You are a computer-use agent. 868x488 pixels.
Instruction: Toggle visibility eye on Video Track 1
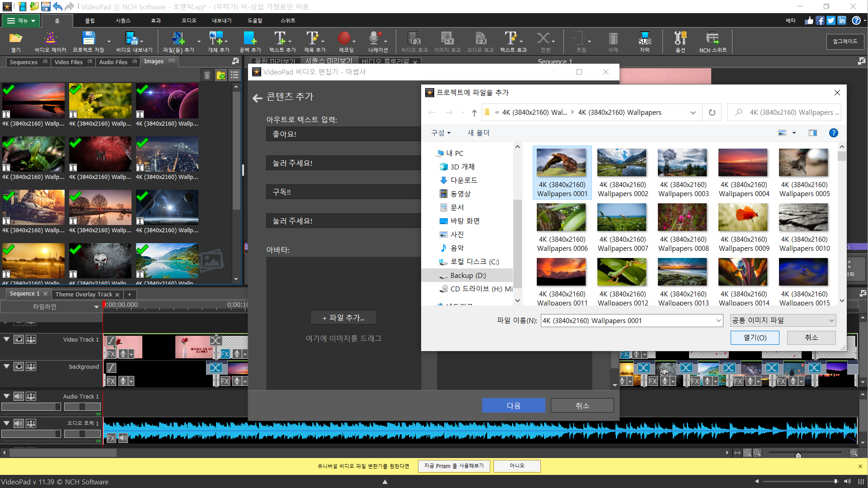[19, 339]
